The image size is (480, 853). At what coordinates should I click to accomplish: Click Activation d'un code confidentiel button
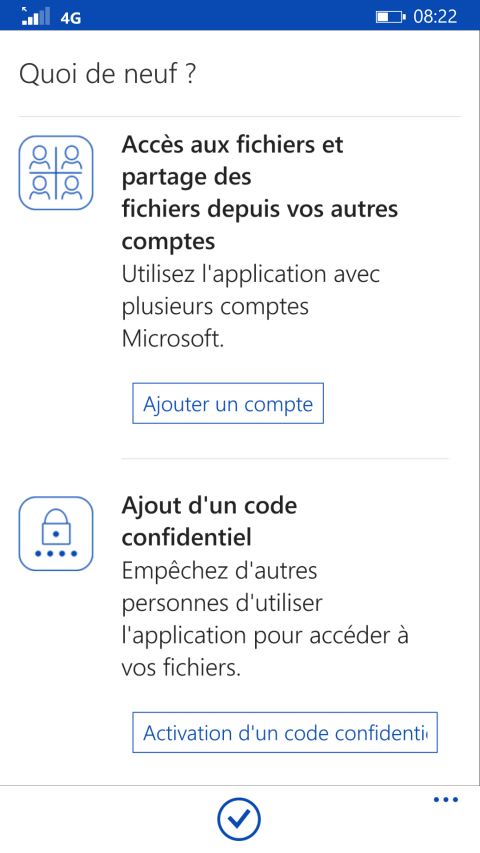tap(285, 732)
